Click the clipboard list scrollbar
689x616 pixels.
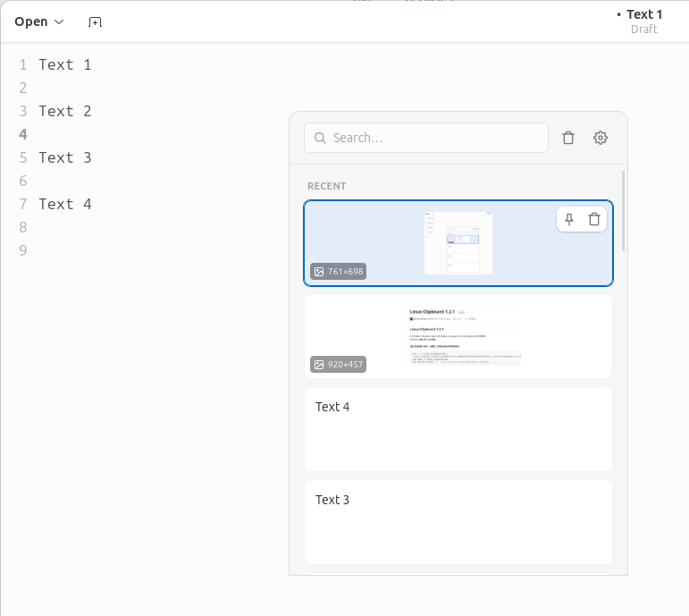click(x=623, y=211)
